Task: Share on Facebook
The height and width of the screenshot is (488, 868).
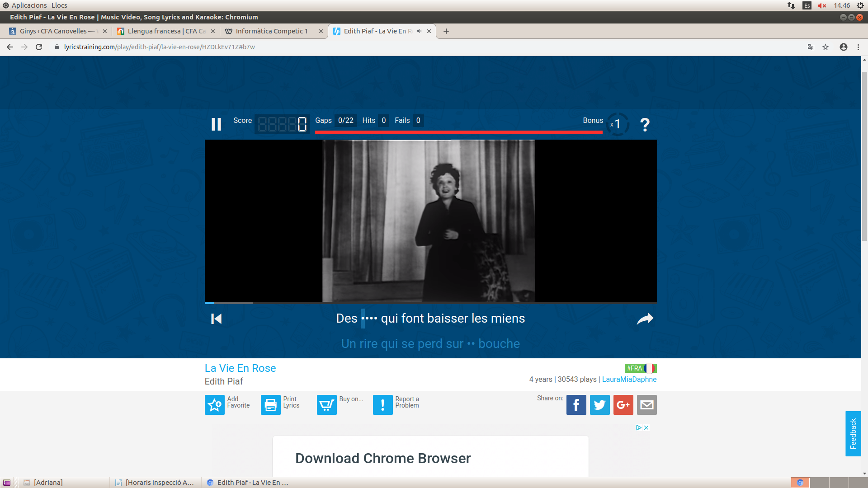Action: [576, 405]
